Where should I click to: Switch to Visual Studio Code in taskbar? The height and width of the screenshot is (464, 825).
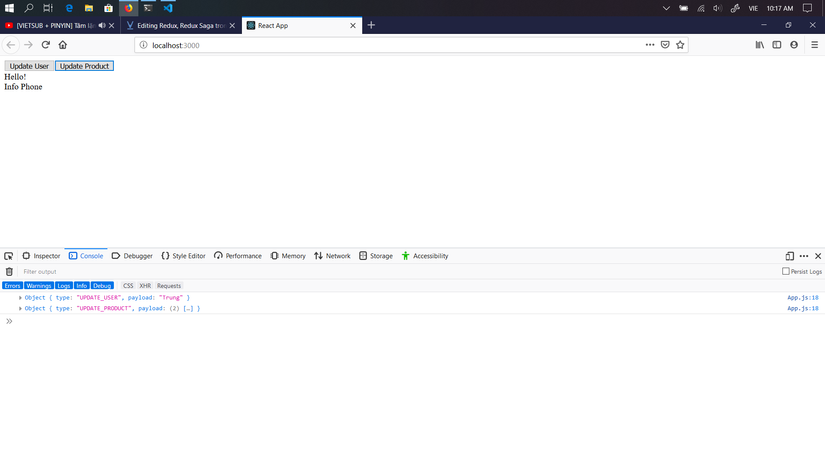pos(168,8)
